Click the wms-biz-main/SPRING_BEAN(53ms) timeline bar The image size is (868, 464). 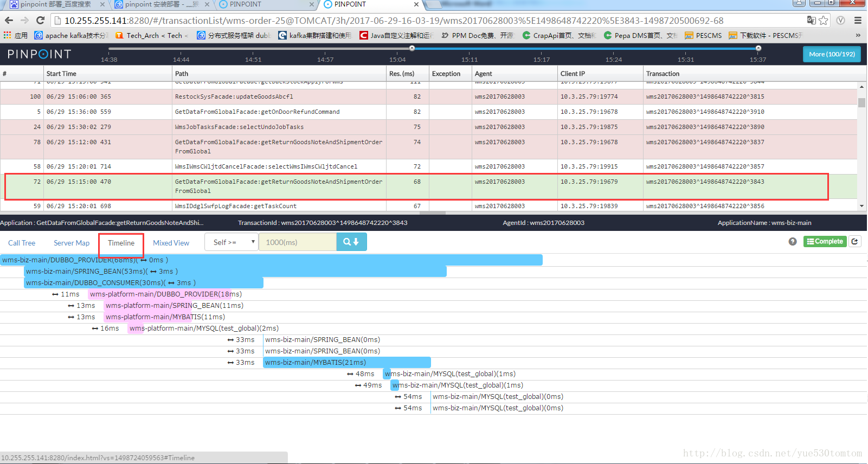235,272
